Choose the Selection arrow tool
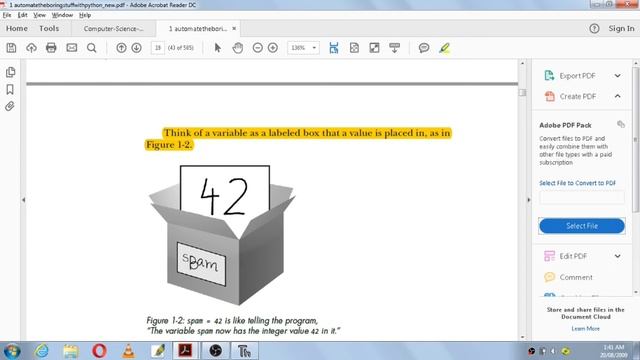640x360 pixels. (x=218, y=48)
